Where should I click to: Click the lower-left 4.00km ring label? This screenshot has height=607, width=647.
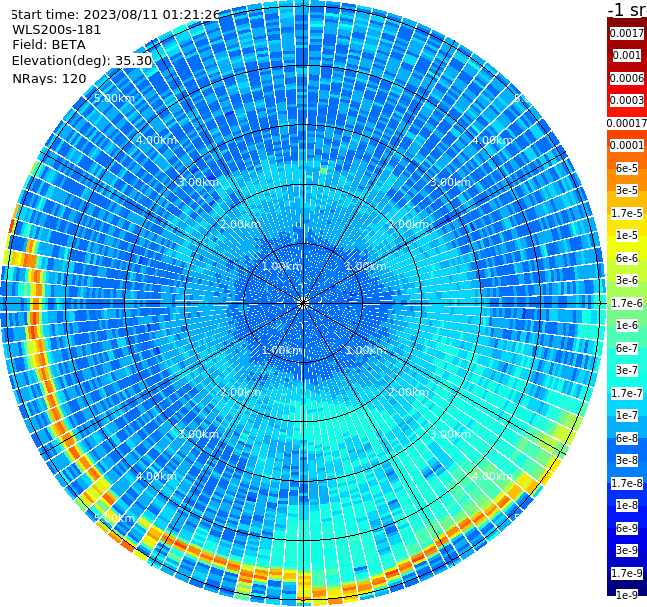tap(156, 476)
